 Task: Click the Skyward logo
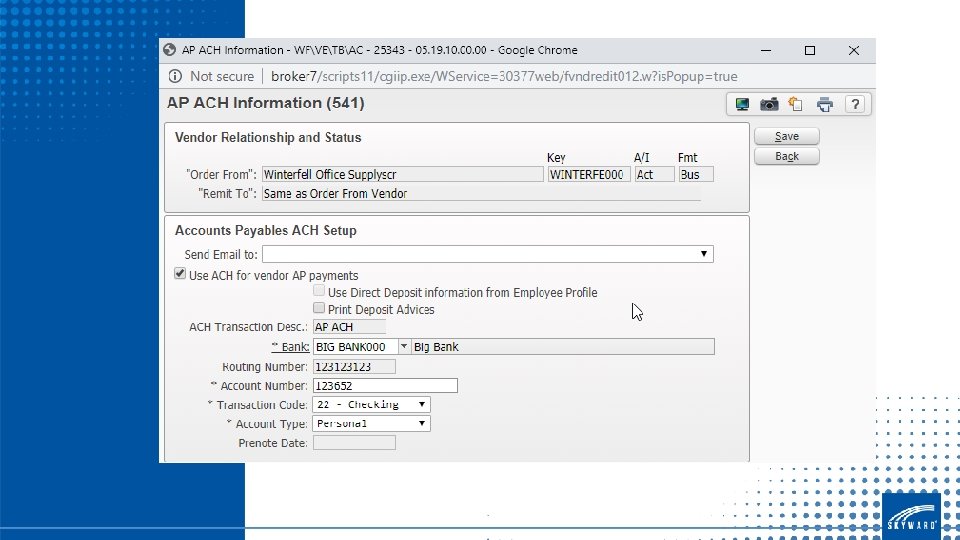[911, 516]
